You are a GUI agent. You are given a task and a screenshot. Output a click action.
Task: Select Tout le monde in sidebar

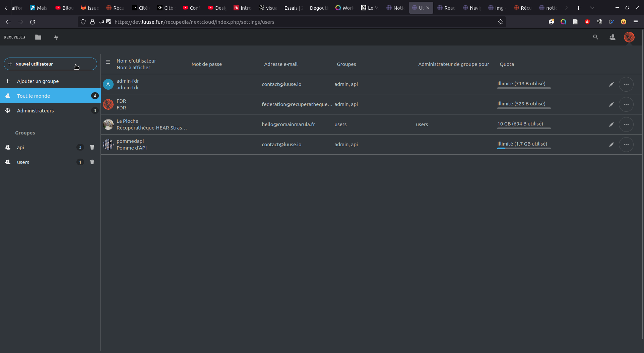(x=34, y=96)
